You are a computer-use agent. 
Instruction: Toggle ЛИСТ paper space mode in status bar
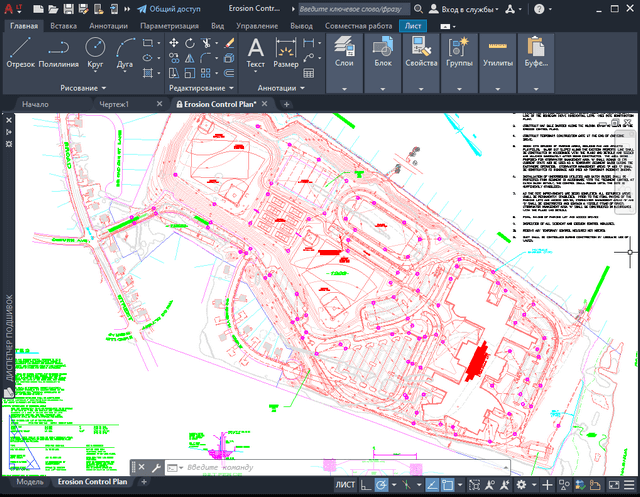click(x=345, y=485)
